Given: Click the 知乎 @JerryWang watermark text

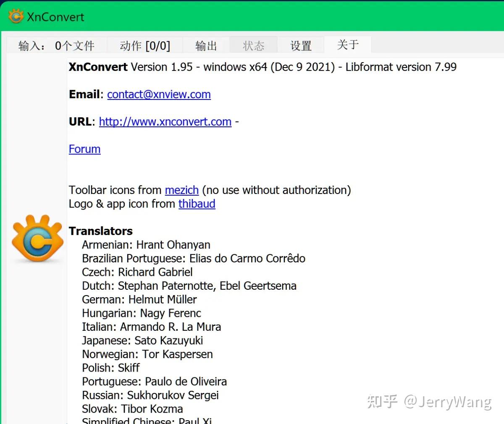Looking at the screenshot, I should click(428, 402).
